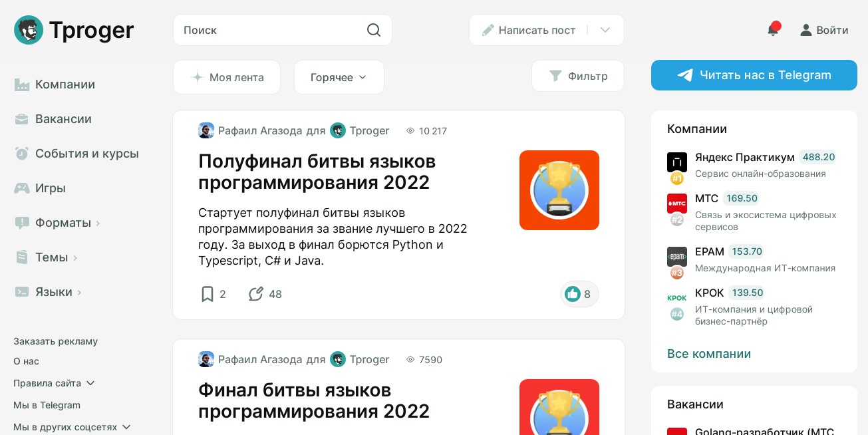Image resolution: width=868 pixels, height=435 pixels.
Task: Open the Все компании link
Action: [x=709, y=354]
